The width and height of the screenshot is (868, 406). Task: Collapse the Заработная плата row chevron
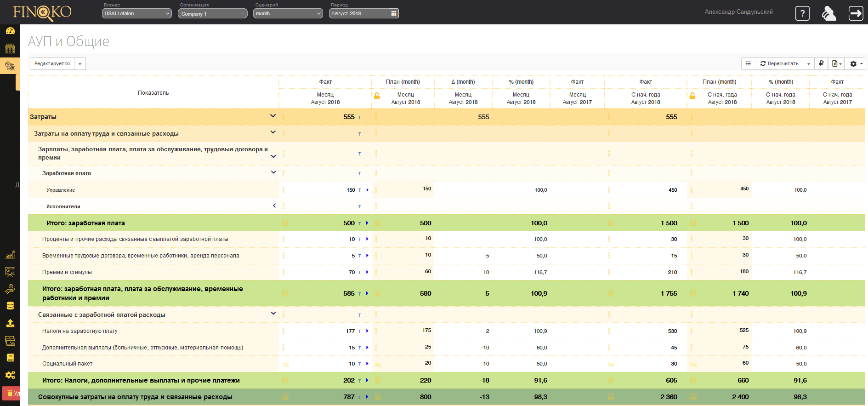(273, 172)
